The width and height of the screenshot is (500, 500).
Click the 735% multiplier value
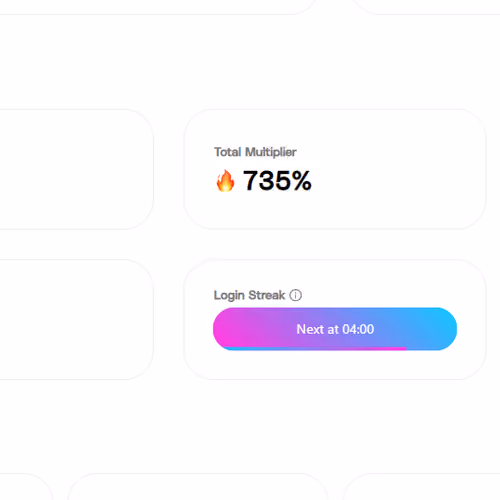(277, 180)
